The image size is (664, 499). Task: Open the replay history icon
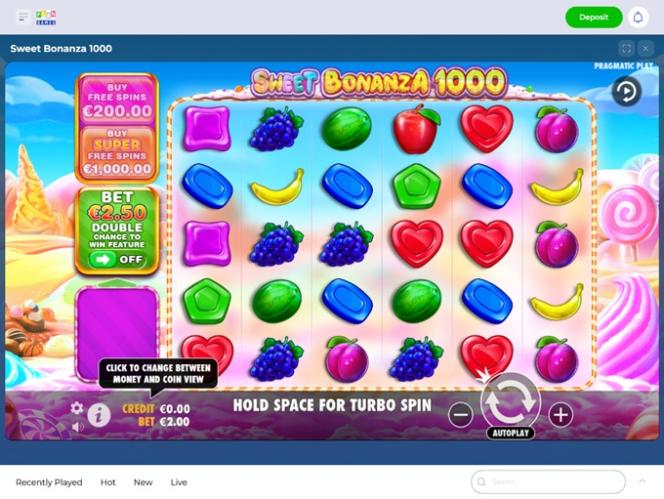pos(626,91)
